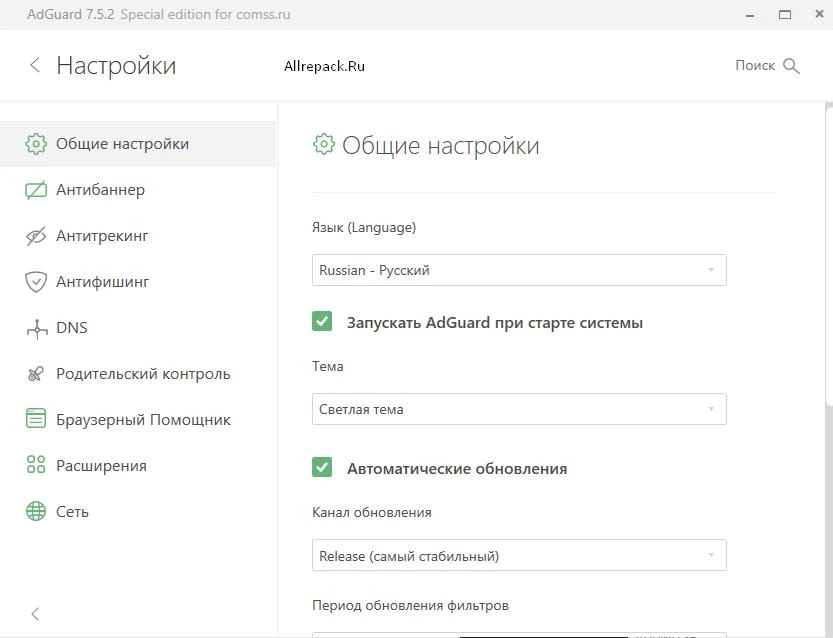
Task: Open the Антибаннер settings section
Action: (x=138, y=190)
